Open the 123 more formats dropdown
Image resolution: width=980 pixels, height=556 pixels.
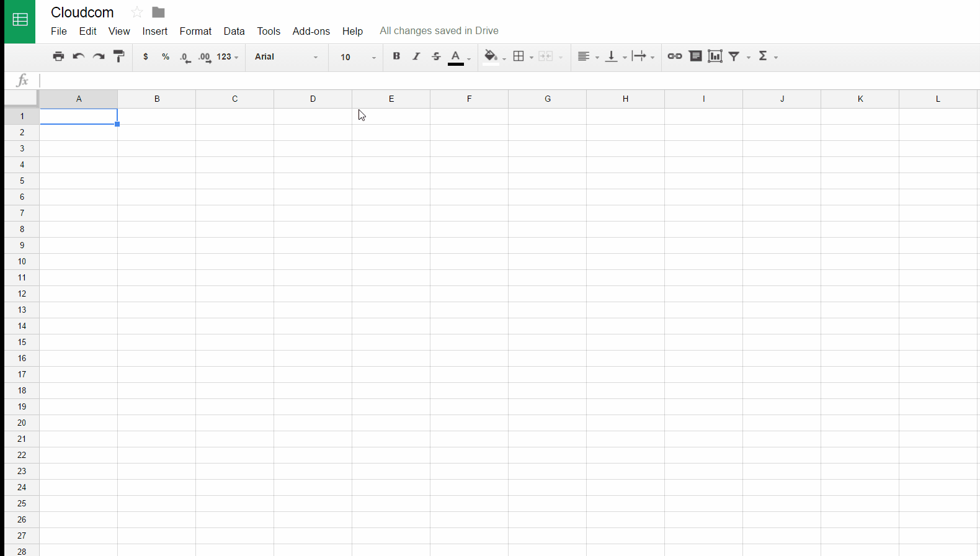point(228,56)
